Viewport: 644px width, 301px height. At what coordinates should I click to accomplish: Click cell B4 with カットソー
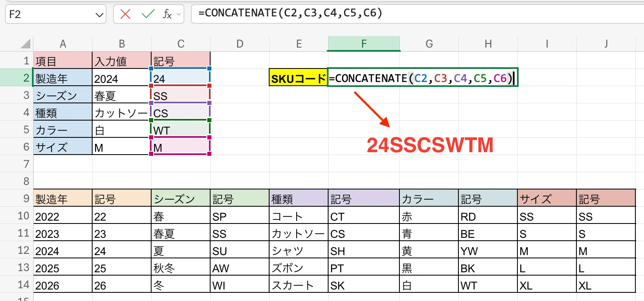coord(121,113)
